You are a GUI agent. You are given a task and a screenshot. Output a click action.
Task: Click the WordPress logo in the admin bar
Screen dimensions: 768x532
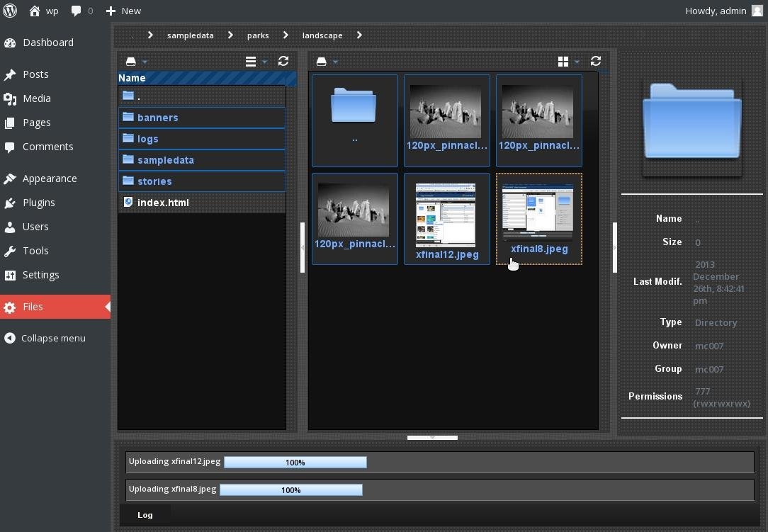10,11
